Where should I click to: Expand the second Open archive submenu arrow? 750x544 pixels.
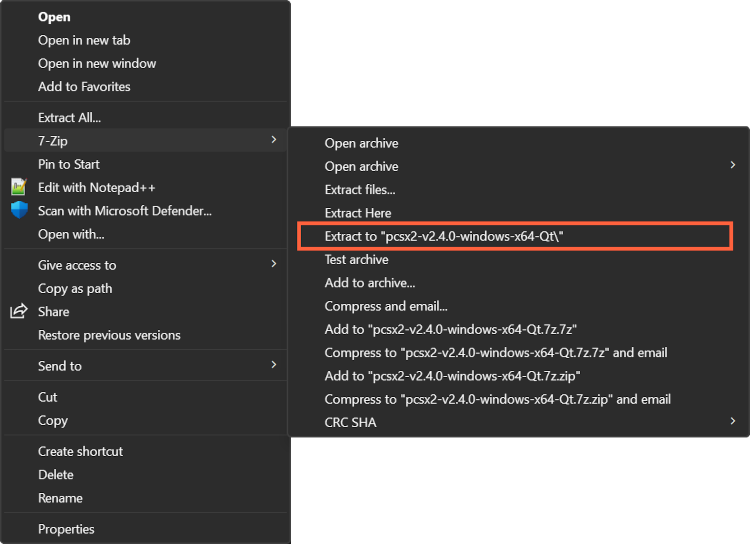[x=733, y=165]
